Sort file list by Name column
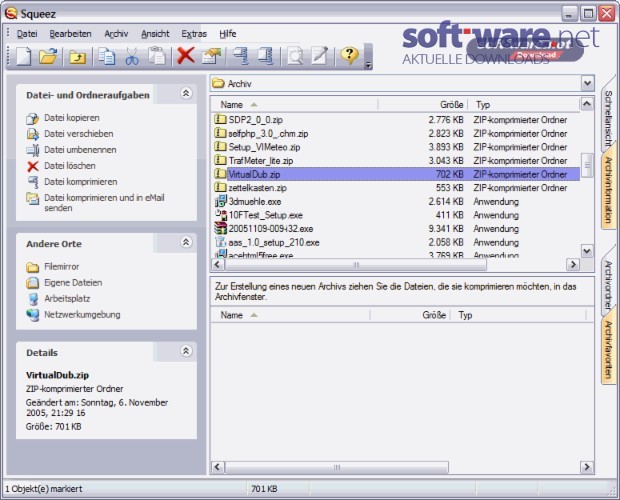620x500 pixels. coord(294,105)
